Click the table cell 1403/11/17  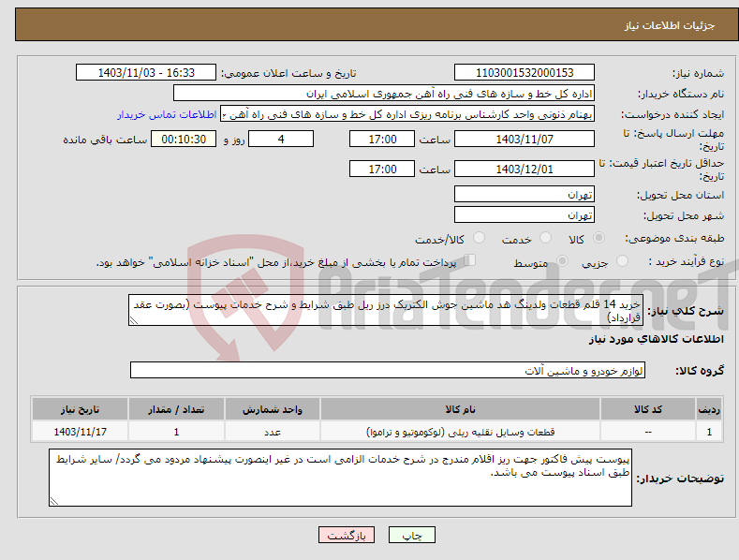coord(81,432)
